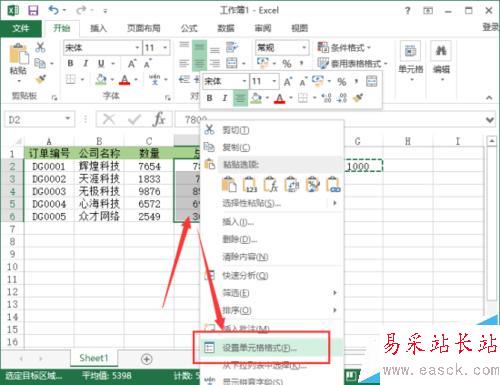Click 单元格 ribbon group button
The image size is (500, 385).
pyautogui.click(x=410, y=61)
